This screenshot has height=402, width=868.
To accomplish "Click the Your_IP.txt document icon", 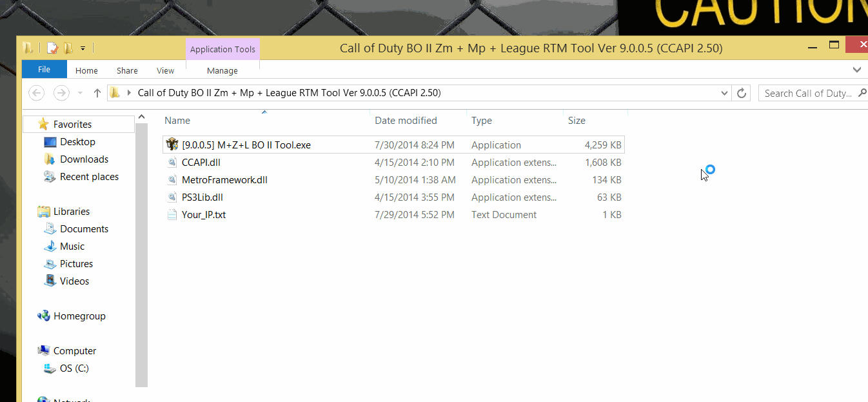I will [x=172, y=215].
